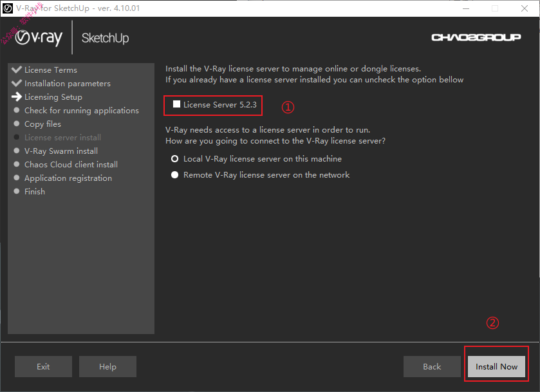Screen dimensions: 540x392
Task: Click the checkmark icon beside License Terms
Action: point(17,70)
